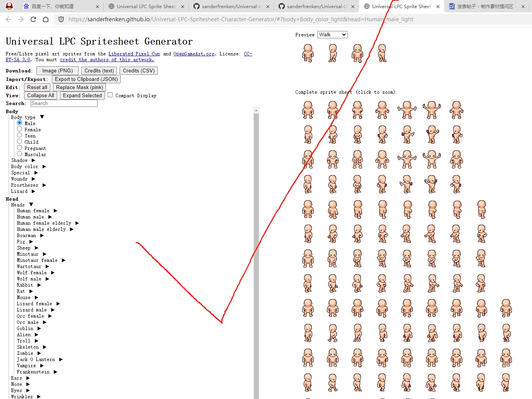Screen dimensions: 532x399
Task: Collapse the Body type section
Action: (42, 117)
